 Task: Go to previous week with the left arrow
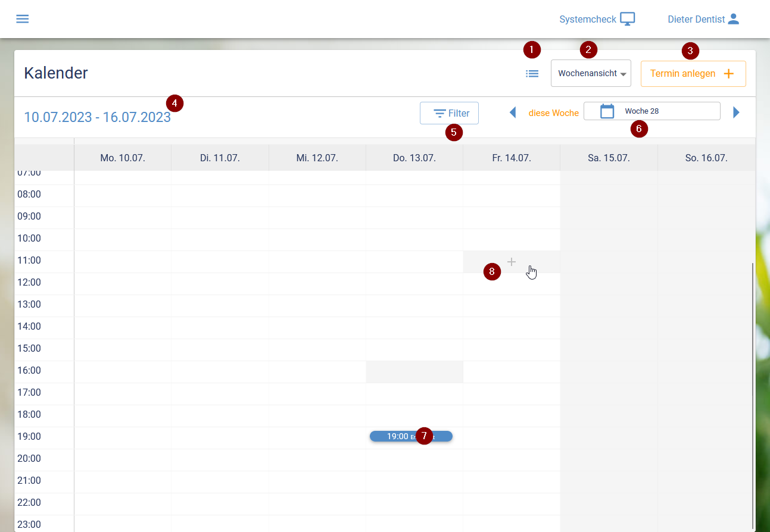pyautogui.click(x=513, y=112)
